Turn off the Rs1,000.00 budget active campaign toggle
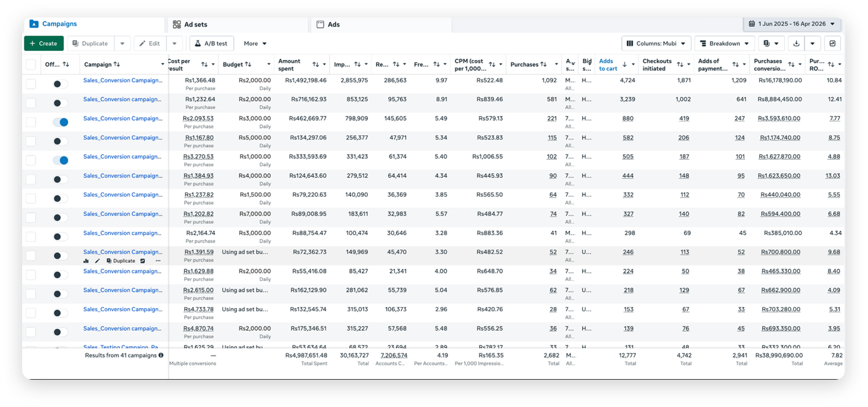The width and height of the screenshot is (868, 407). (60, 160)
